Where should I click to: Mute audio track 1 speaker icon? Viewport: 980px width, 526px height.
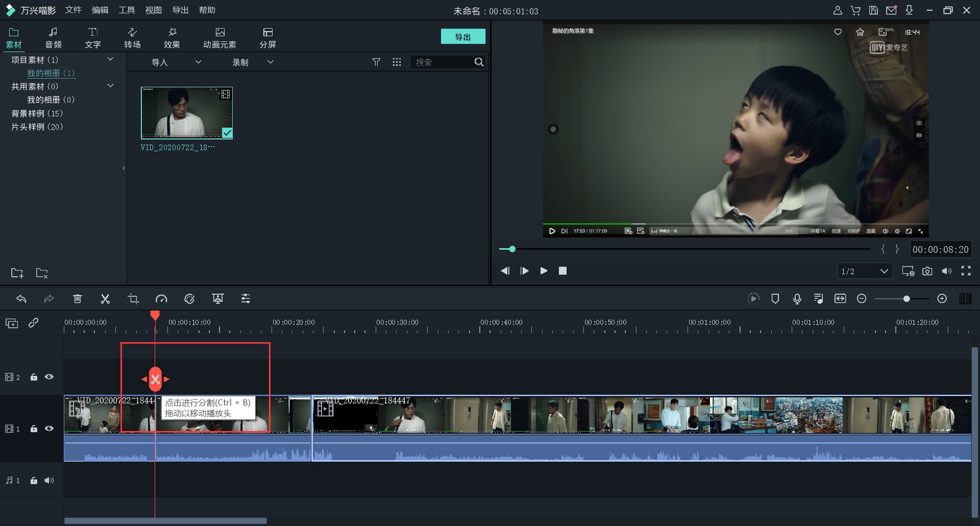pos(49,481)
